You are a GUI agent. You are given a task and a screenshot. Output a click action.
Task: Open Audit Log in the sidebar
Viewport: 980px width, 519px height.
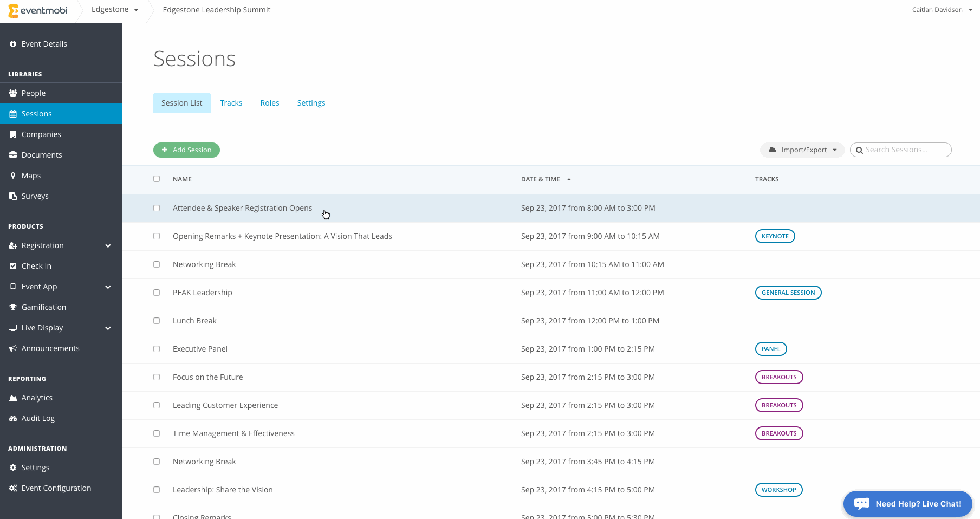61,418
